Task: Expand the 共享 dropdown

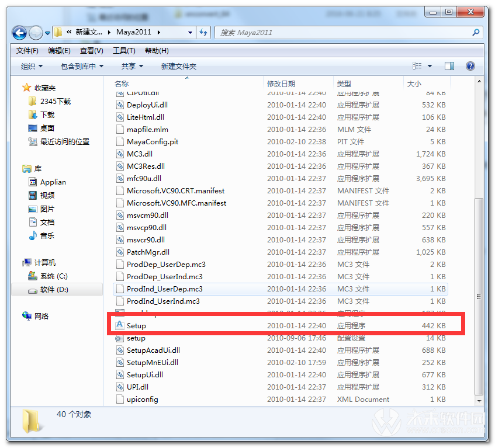Action: pyautogui.click(x=132, y=66)
